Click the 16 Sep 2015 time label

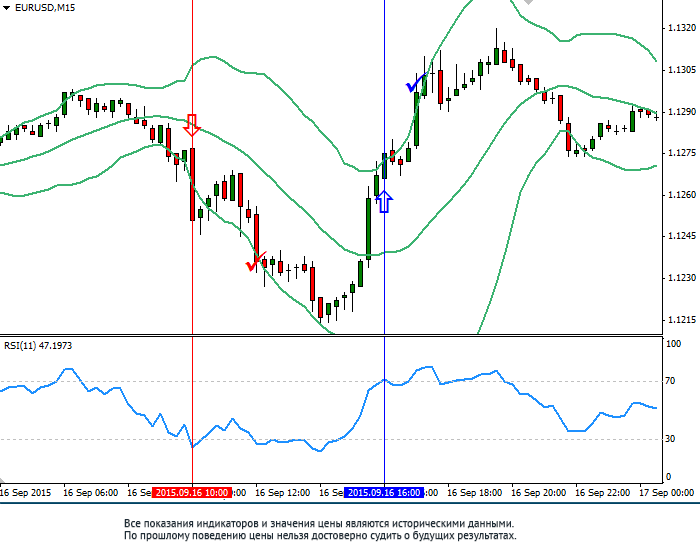[x=25, y=493]
